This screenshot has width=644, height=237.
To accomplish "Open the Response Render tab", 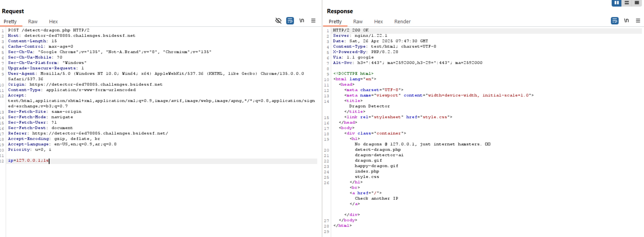I will point(402,22).
